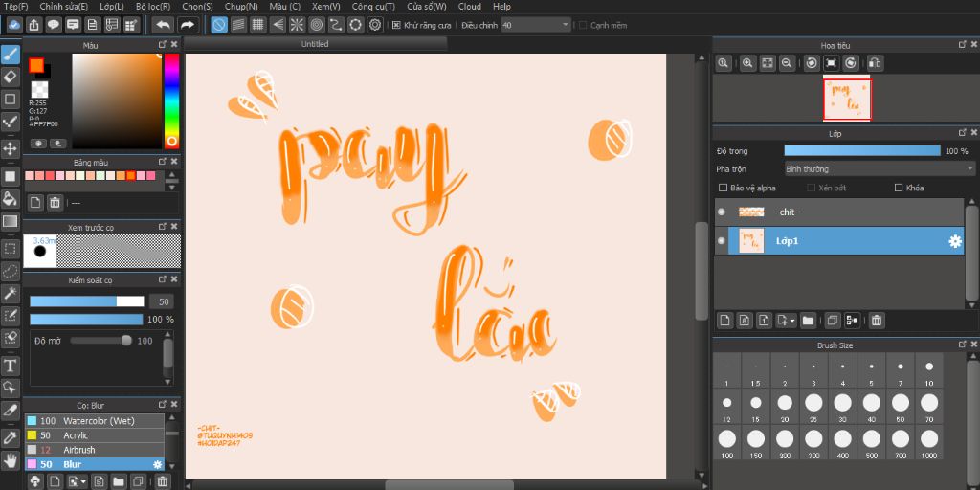This screenshot has height=490, width=980.
Task: Select the Airbrush brush
Action: 95,450
